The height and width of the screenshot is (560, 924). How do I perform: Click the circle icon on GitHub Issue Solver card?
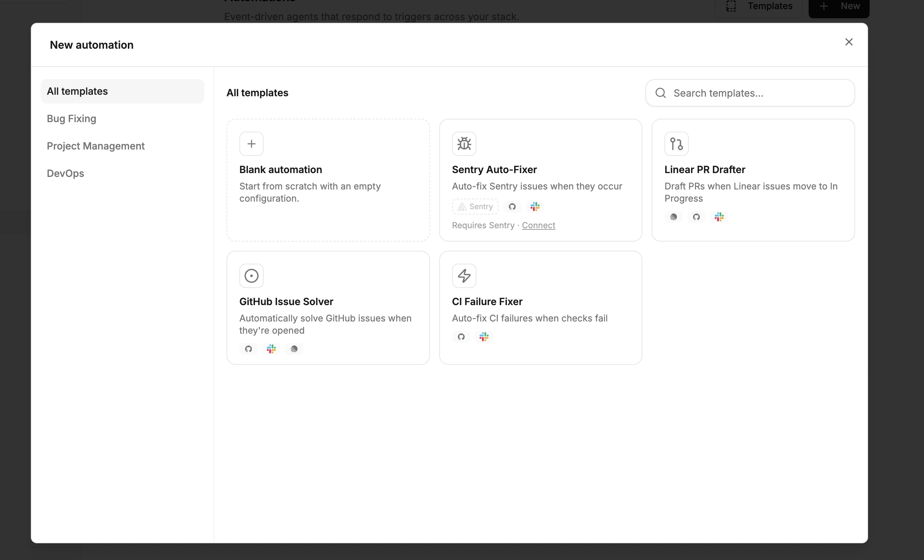tap(251, 275)
